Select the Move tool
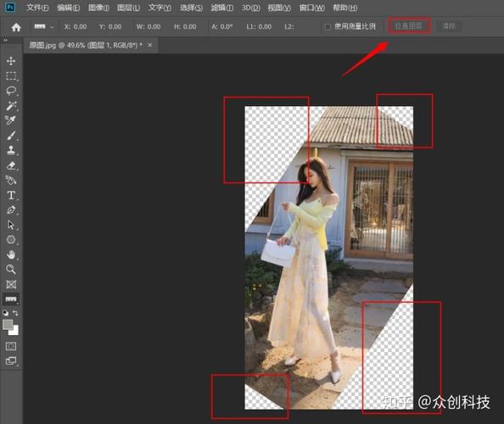This screenshot has width=504, height=424. click(11, 61)
